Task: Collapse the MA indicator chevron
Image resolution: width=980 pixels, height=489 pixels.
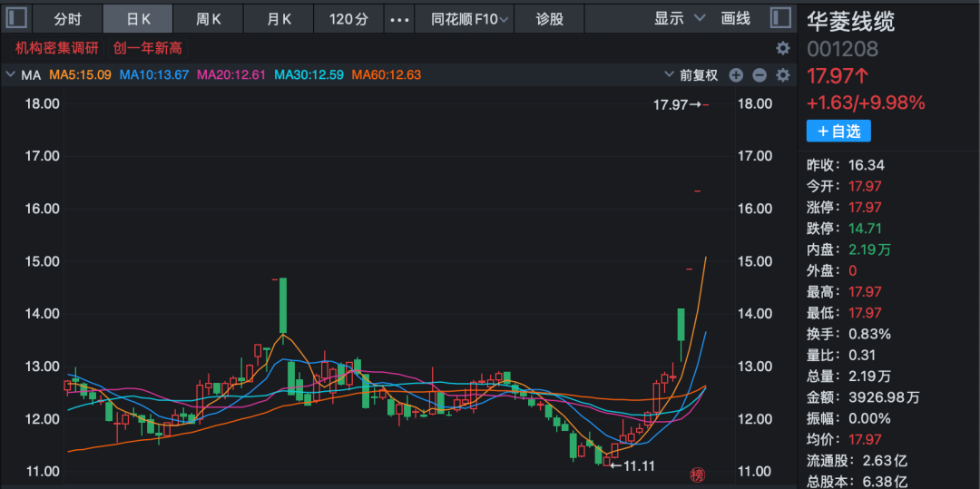Action: [x=11, y=75]
